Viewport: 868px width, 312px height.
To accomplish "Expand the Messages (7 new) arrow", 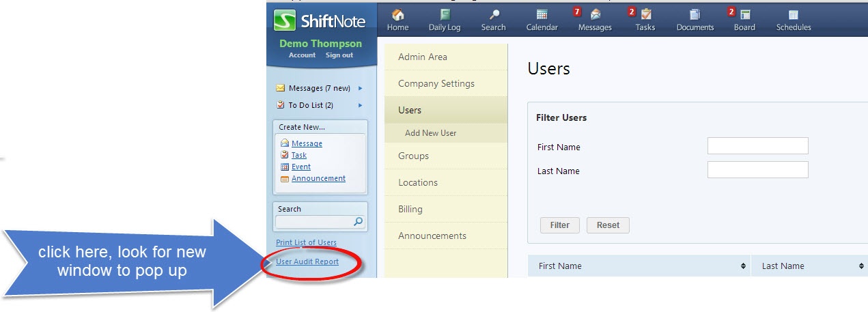I will coord(360,88).
